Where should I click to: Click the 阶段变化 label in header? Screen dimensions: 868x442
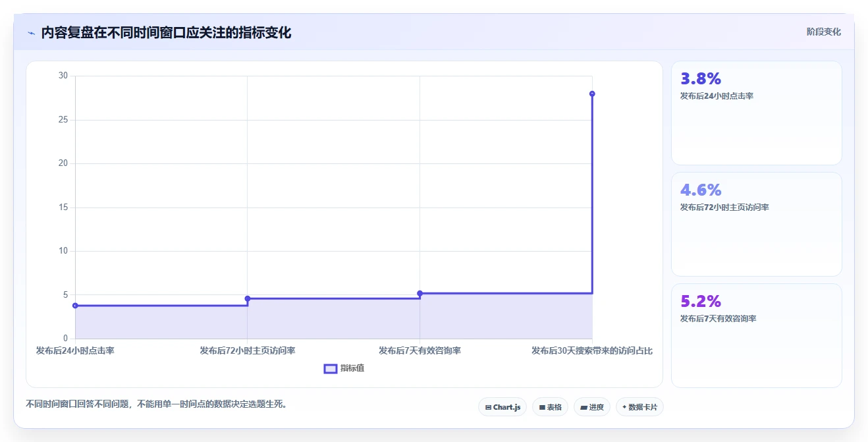pos(824,32)
